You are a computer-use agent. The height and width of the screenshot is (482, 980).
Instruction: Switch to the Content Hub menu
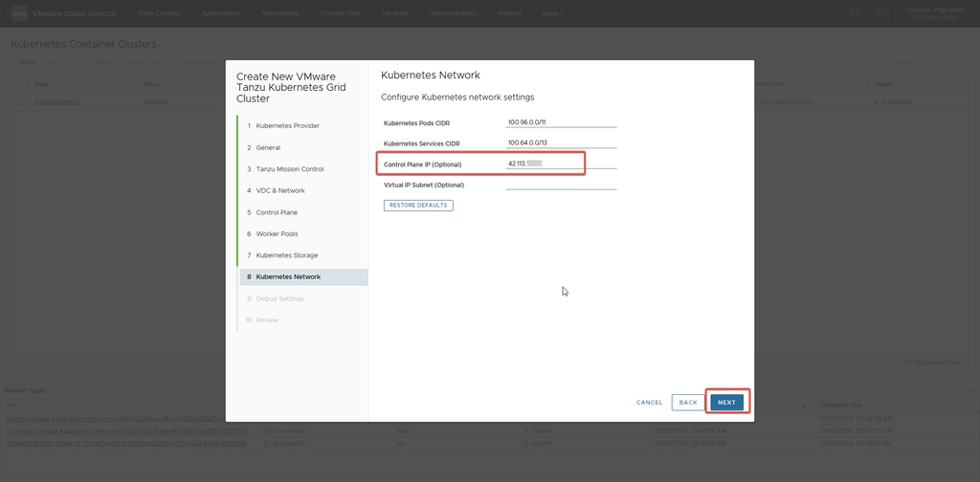[341, 13]
